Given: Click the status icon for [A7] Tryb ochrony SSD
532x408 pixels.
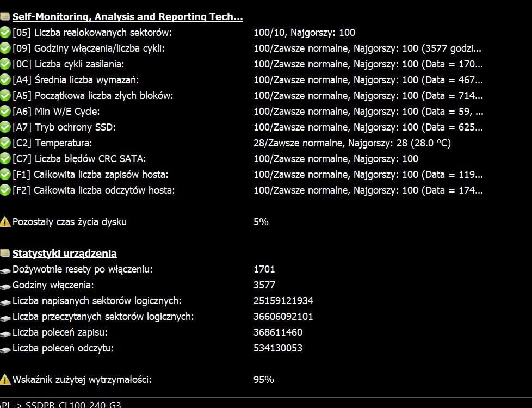Looking at the screenshot, I should [x=5, y=127].
